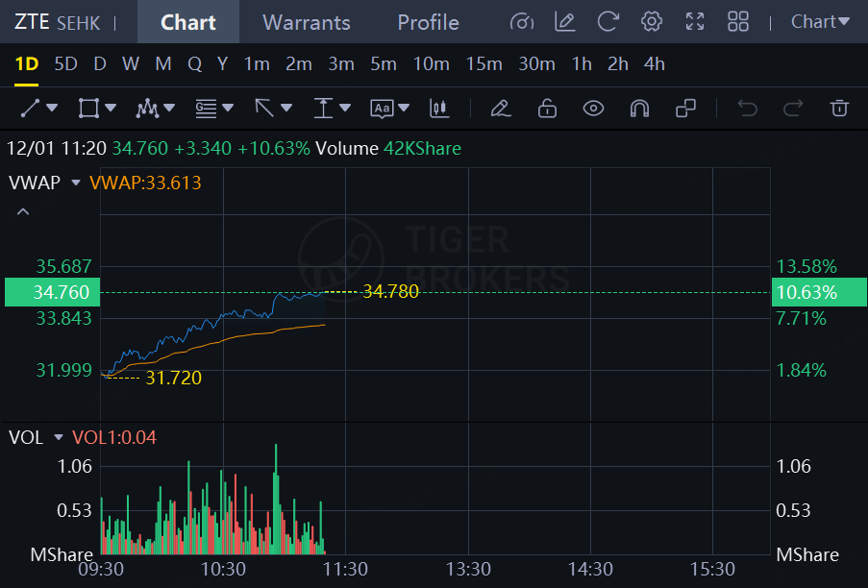Open the VWAP indicator dropdown

[75, 183]
